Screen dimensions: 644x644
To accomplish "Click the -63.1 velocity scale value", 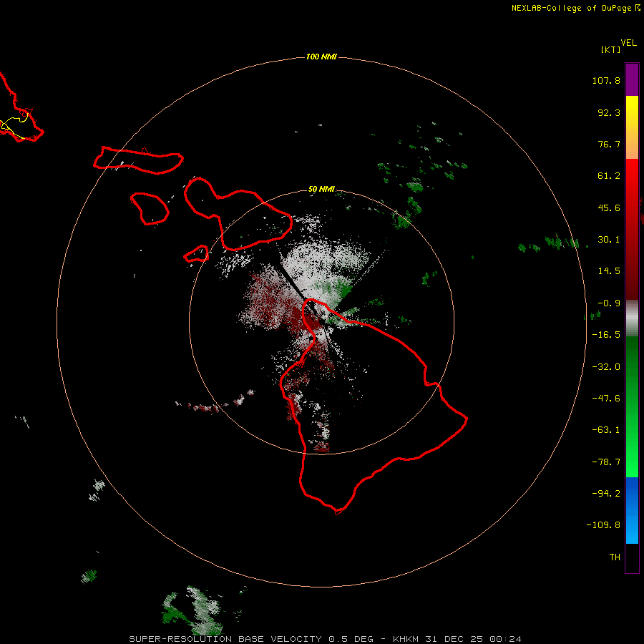I will 606,430.
